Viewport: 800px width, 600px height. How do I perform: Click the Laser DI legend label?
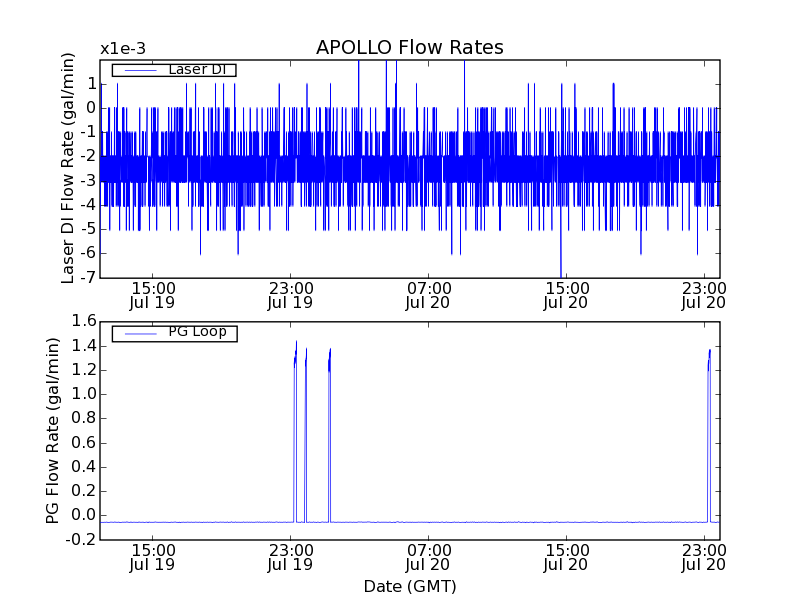(x=197, y=69)
